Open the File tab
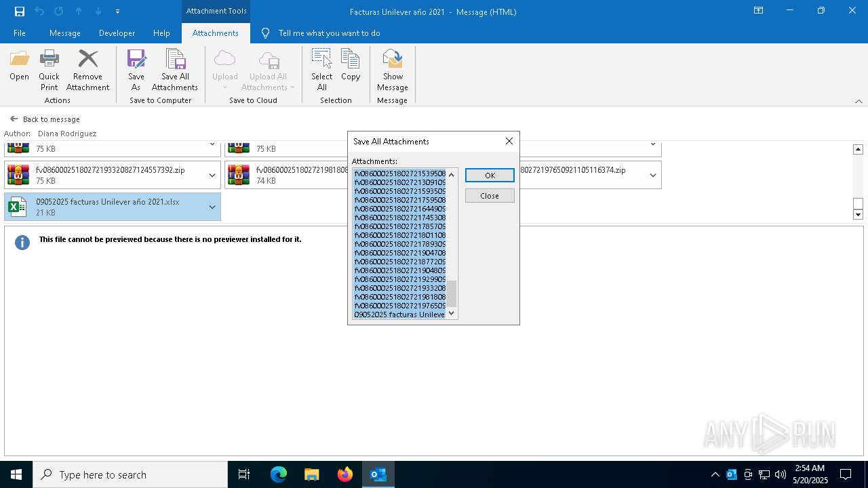This screenshot has height=488, width=868. (x=20, y=33)
